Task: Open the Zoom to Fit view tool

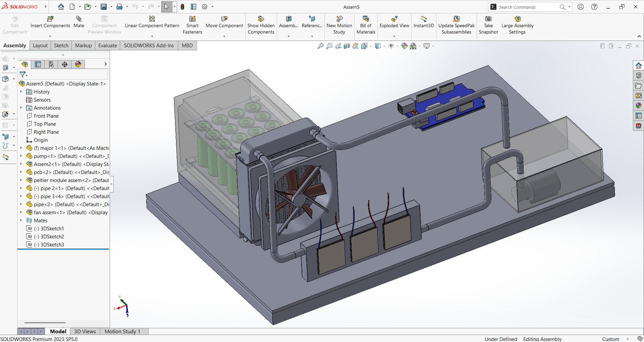Action: pos(321,46)
